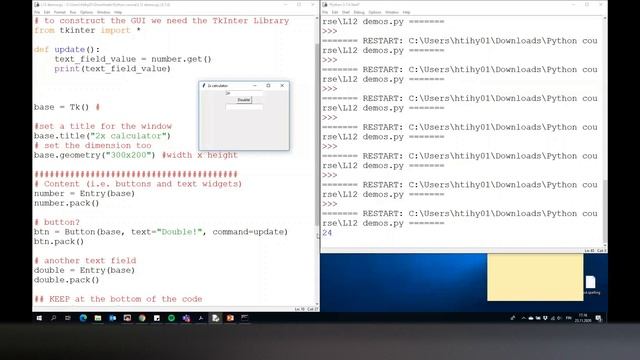Open Chrome from the taskbar

pos(142,318)
